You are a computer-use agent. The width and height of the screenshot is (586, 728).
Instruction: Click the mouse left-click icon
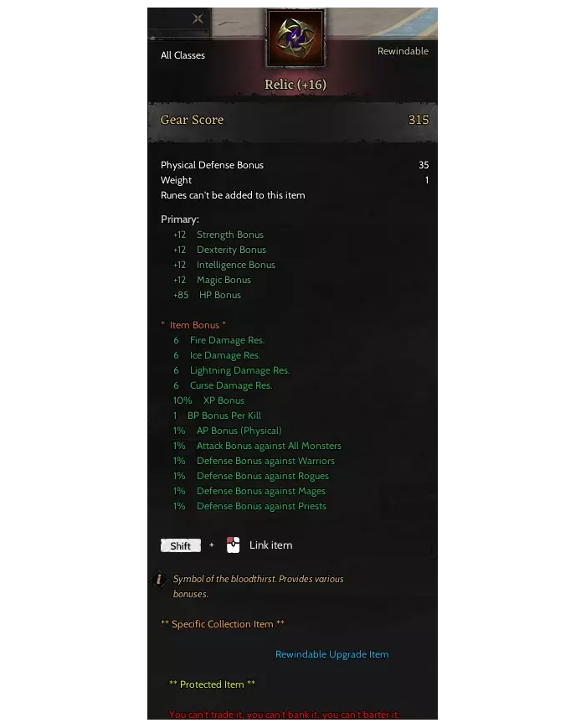click(x=233, y=545)
